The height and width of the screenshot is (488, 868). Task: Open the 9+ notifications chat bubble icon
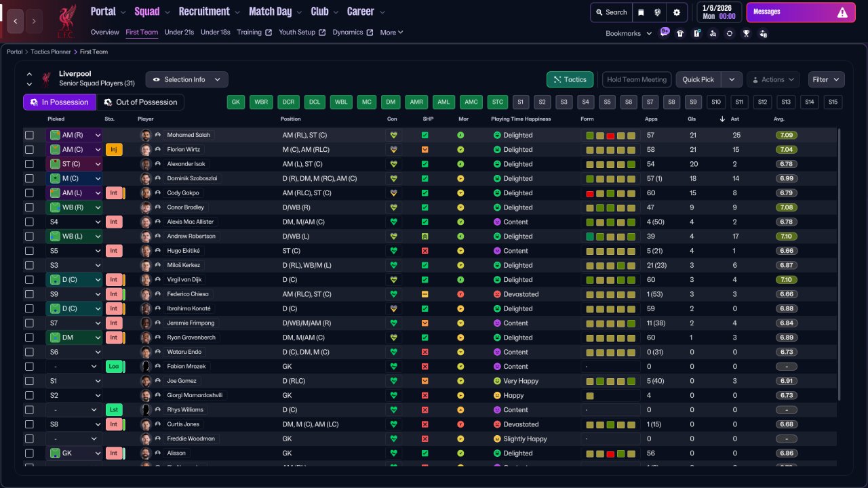pos(665,33)
